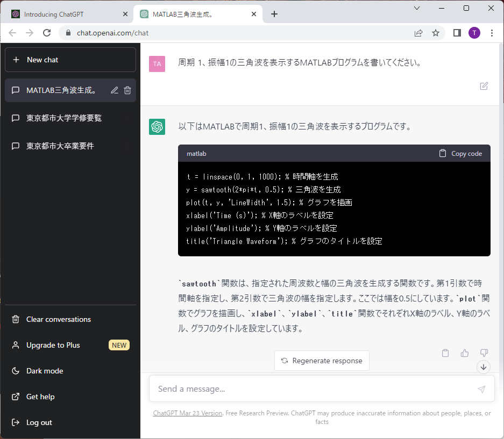Click the matlab language label on code block

point(196,154)
